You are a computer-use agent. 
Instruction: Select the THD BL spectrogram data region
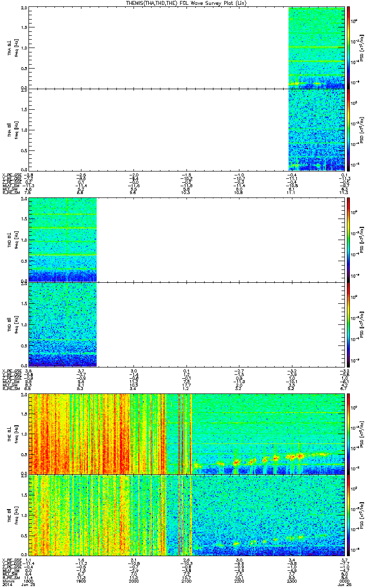(63, 240)
